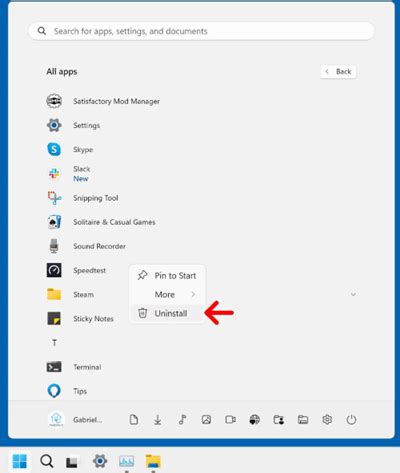400x473 pixels.
Task: Focus the Search for apps field
Action: (x=201, y=31)
